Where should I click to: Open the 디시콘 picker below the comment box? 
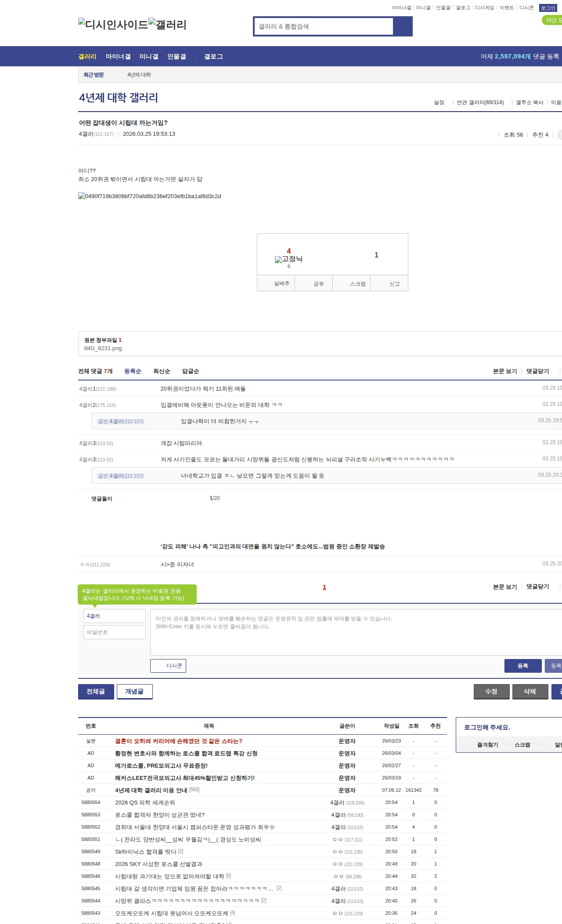[x=168, y=666]
